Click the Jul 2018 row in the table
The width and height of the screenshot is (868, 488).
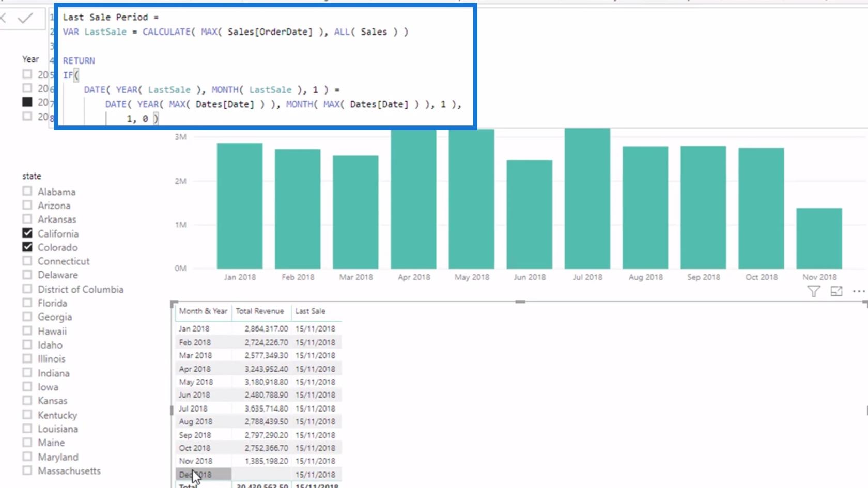258,408
